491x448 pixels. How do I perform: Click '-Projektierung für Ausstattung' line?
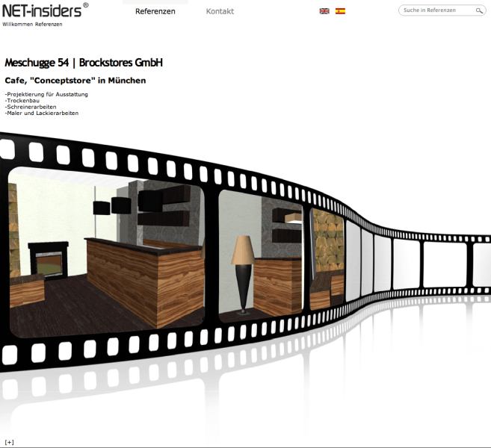pyautogui.click(x=46, y=95)
